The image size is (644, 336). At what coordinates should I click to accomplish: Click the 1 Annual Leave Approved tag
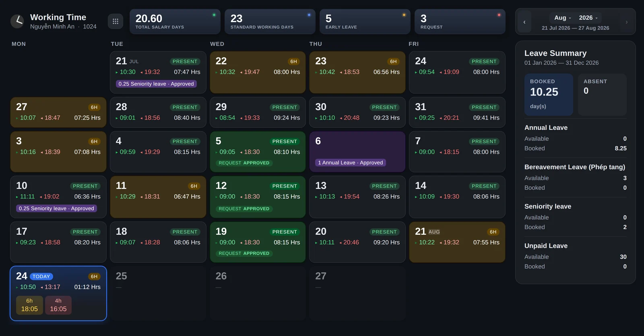click(351, 163)
